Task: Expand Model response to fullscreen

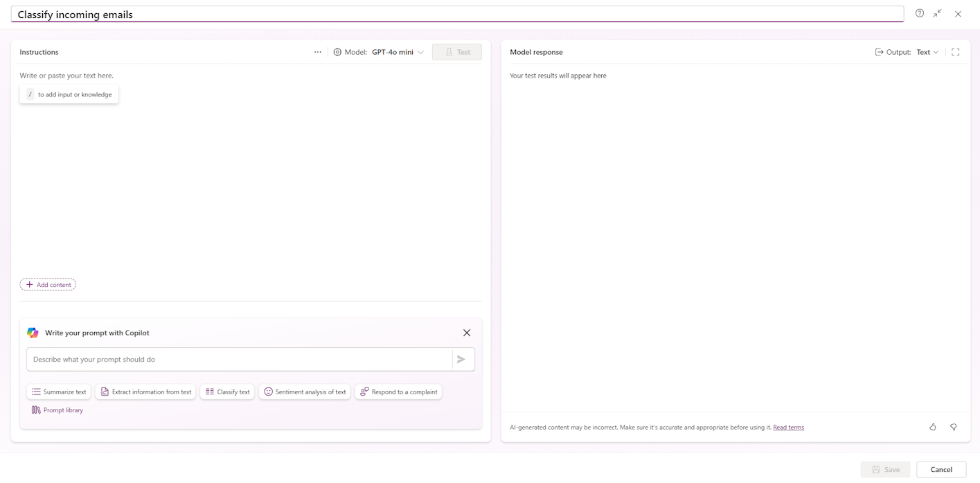Action: tap(955, 52)
